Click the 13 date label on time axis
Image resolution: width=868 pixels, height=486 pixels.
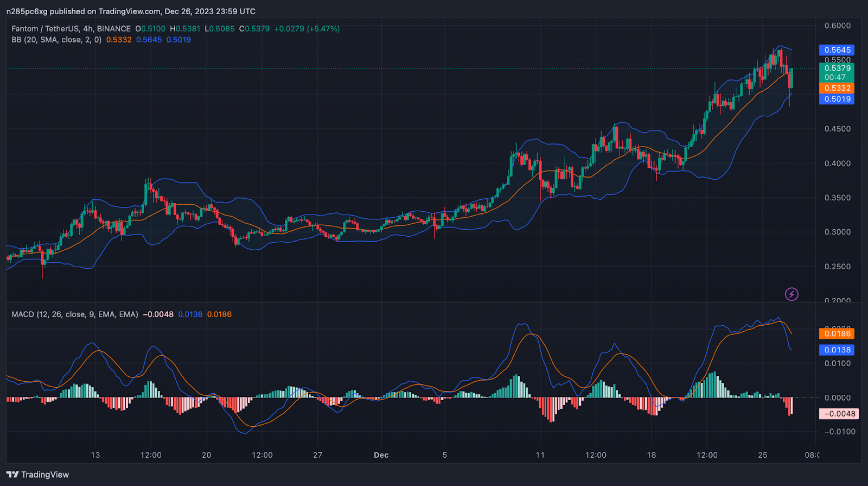[95, 455]
